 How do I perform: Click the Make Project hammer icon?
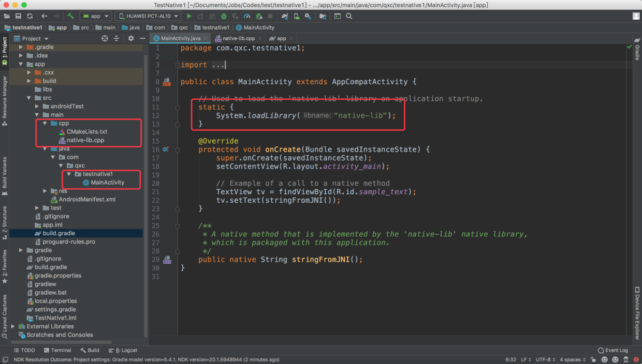[70, 16]
